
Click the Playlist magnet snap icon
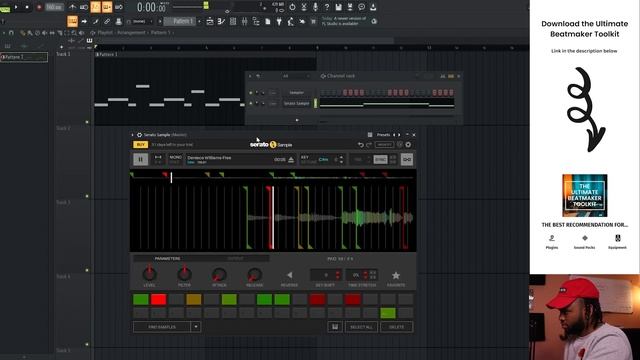(x=11, y=33)
